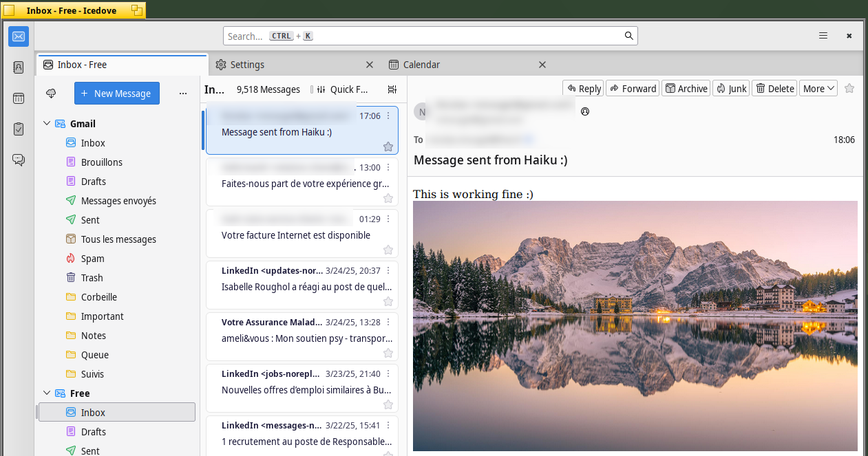Viewport: 868px width, 456px height.
Task: Select Inbox under the Free account
Action: coord(117,413)
